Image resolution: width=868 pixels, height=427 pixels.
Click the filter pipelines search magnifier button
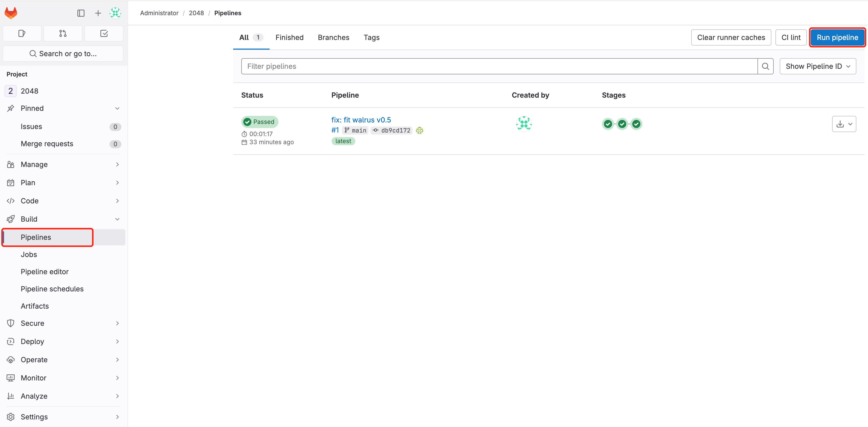pyautogui.click(x=765, y=66)
